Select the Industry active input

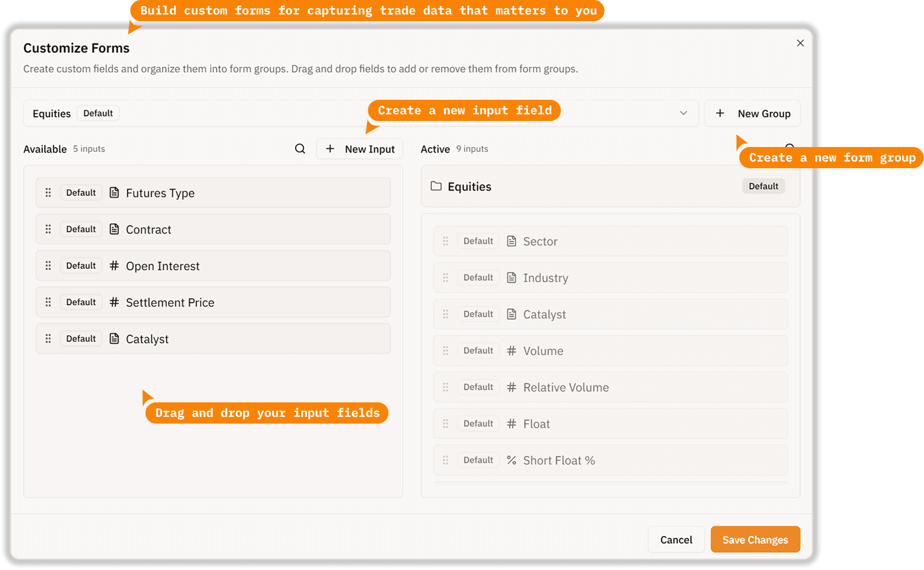[x=611, y=278]
